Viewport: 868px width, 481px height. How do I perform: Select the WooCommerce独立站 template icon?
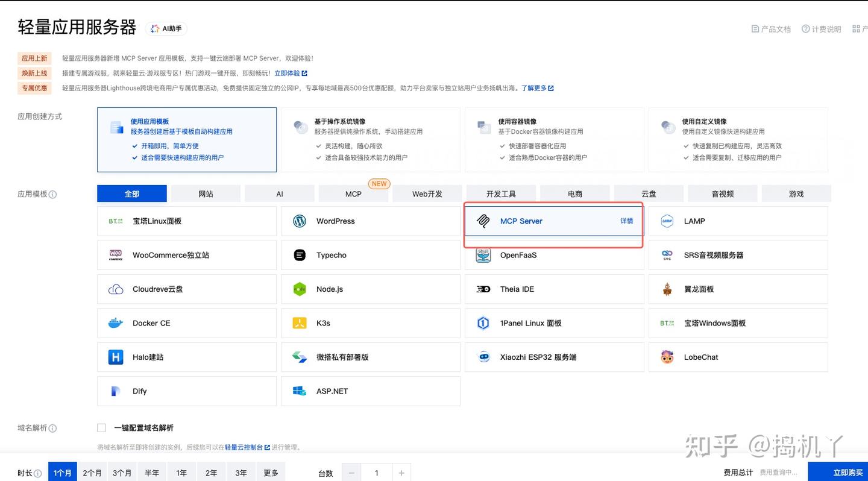point(116,255)
